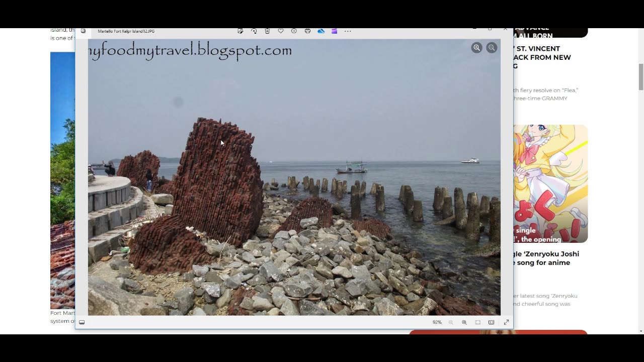This screenshot has height=362, width=644.
Task: Toggle the filmstrip icon in the bottom bar
Action: click(x=82, y=322)
